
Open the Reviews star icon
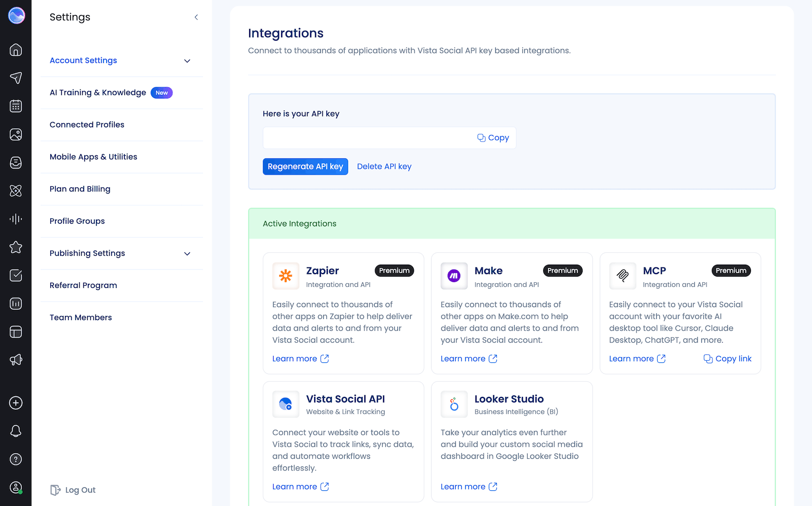click(x=16, y=247)
